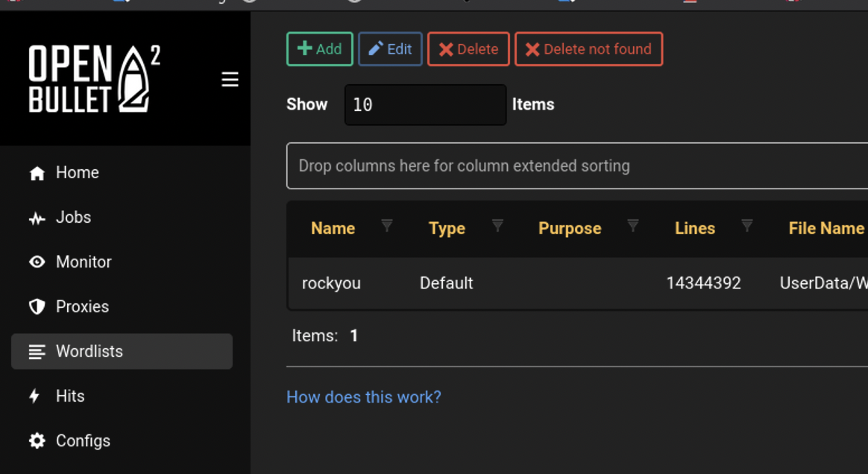868x474 pixels.
Task: Select the rockyou wordlist row
Action: 578,283
